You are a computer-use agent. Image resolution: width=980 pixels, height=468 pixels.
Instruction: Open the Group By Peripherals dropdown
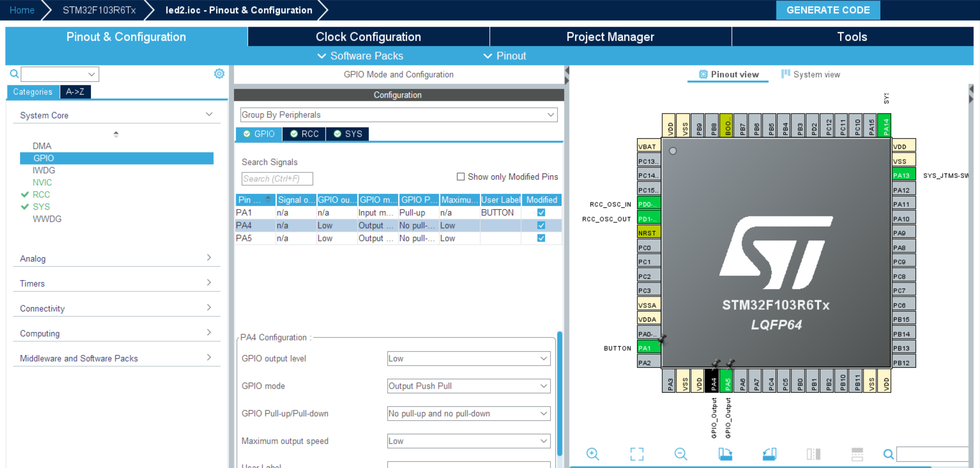coord(399,115)
